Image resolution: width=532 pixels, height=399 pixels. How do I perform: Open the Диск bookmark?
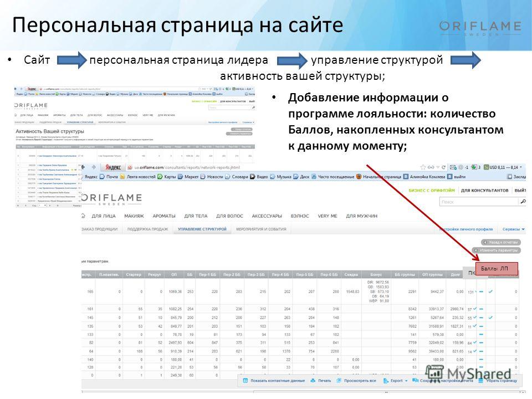tap(301, 177)
